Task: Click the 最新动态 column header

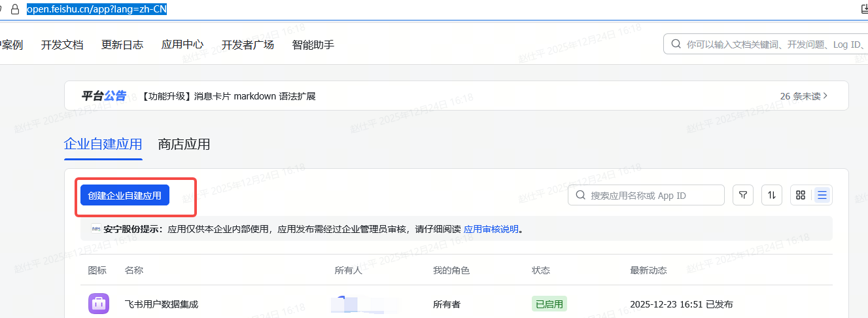Action: click(648, 270)
